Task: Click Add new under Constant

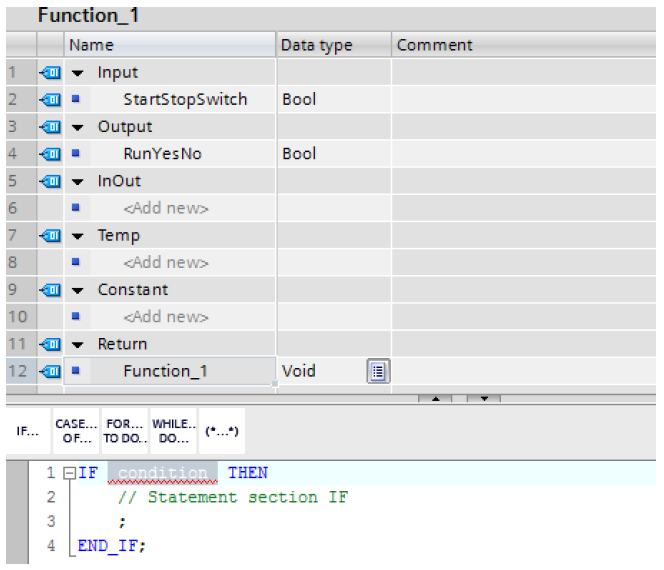Action: point(166,317)
